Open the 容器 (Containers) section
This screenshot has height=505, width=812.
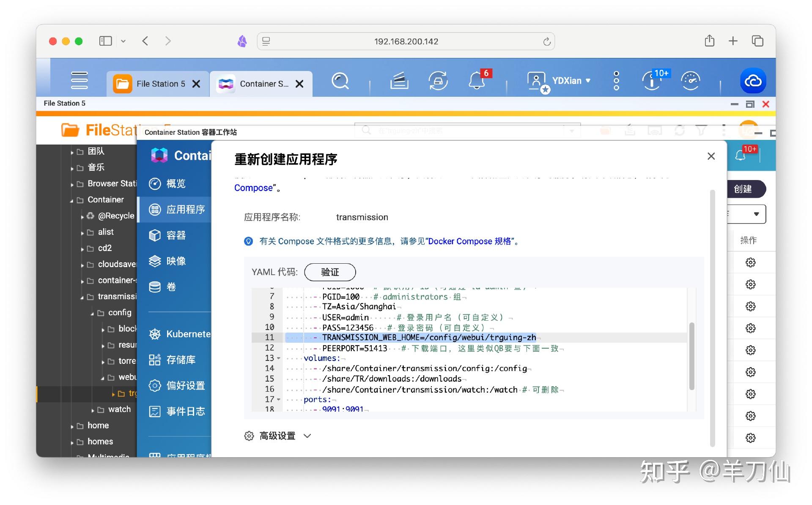coord(176,235)
